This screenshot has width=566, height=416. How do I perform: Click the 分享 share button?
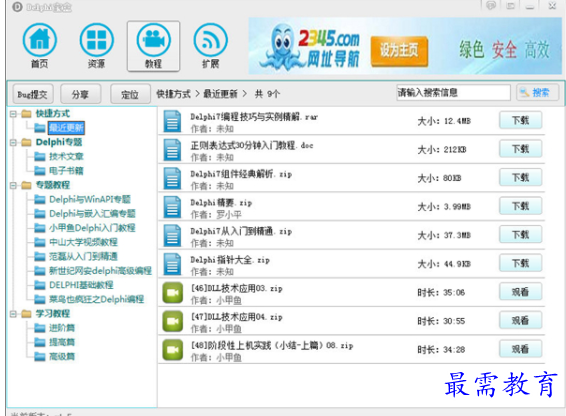[x=80, y=95]
